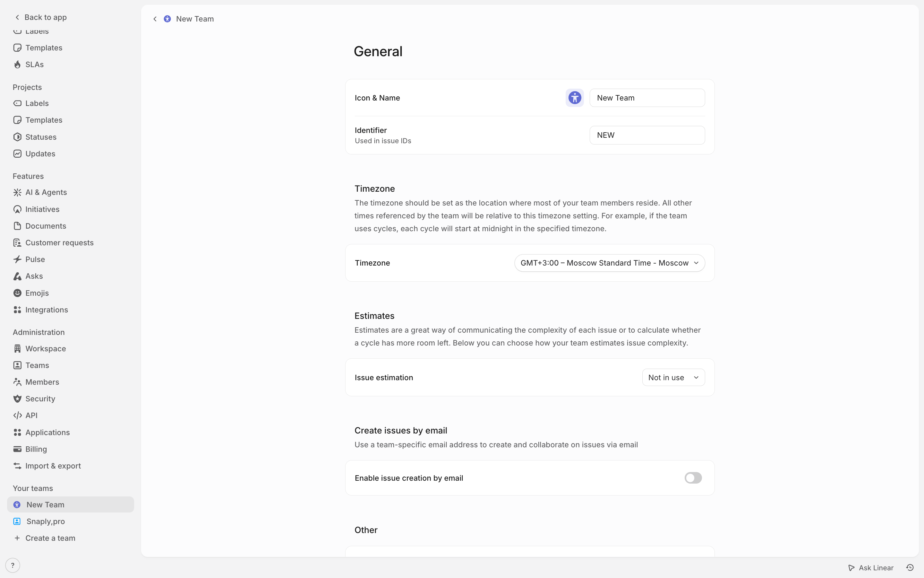Click the Workspace building icon

point(17,349)
